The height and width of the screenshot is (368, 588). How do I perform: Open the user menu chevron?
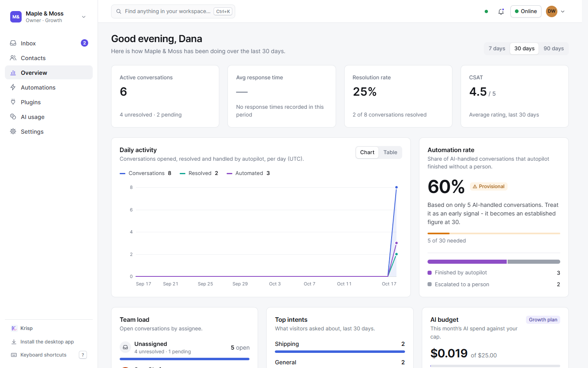563,11
